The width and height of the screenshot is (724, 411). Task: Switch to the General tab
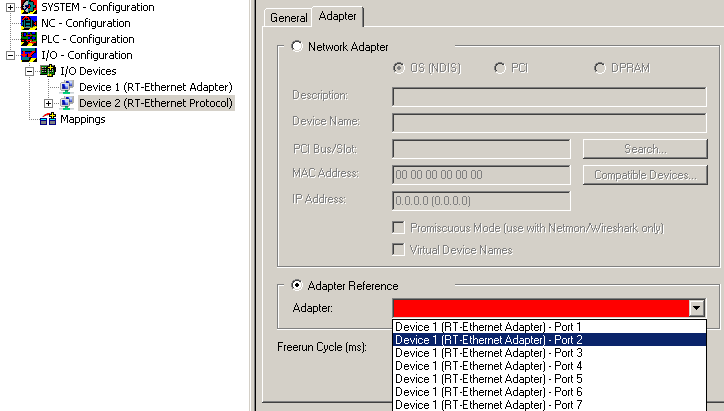click(x=289, y=18)
